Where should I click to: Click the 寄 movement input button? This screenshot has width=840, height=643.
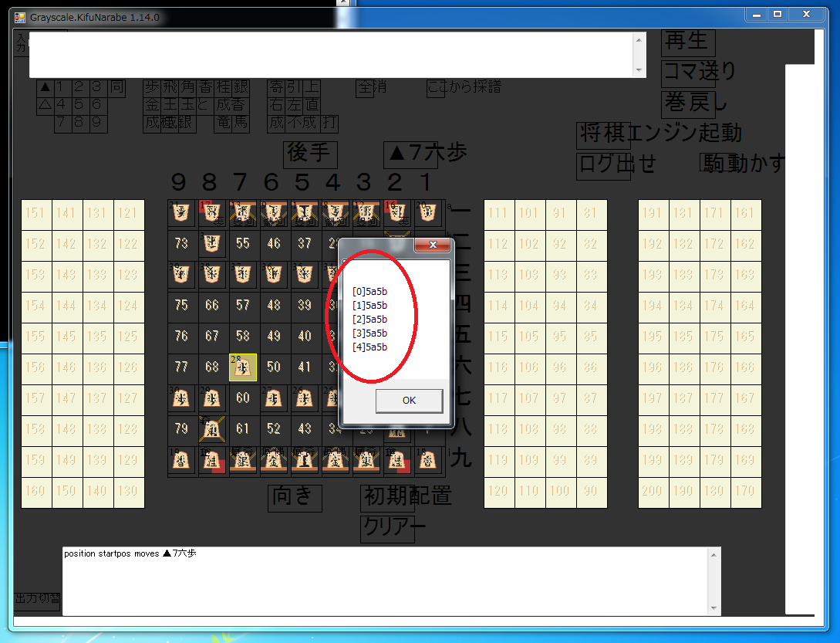[x=276, y=87]
